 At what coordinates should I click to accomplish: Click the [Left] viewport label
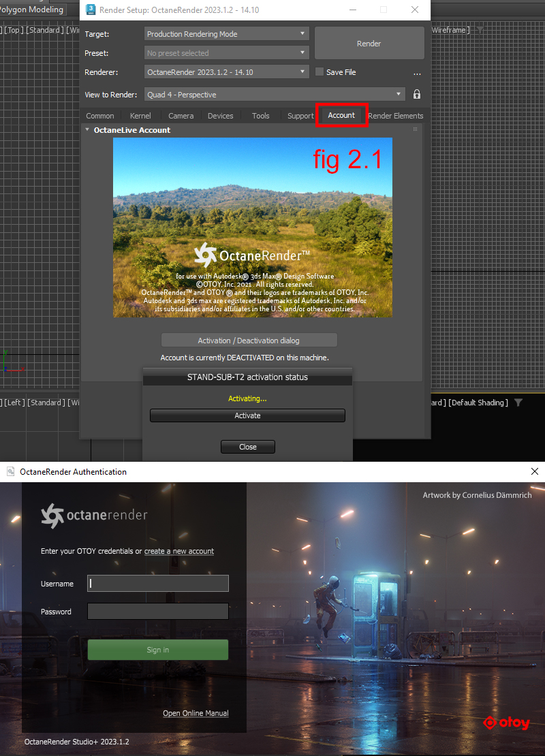[x=14, y=403]
